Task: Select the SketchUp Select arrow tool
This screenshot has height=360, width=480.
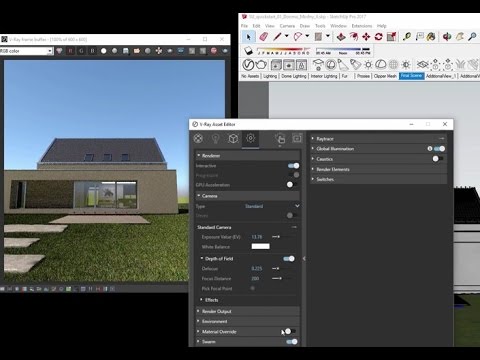Action: coord(248,37)
